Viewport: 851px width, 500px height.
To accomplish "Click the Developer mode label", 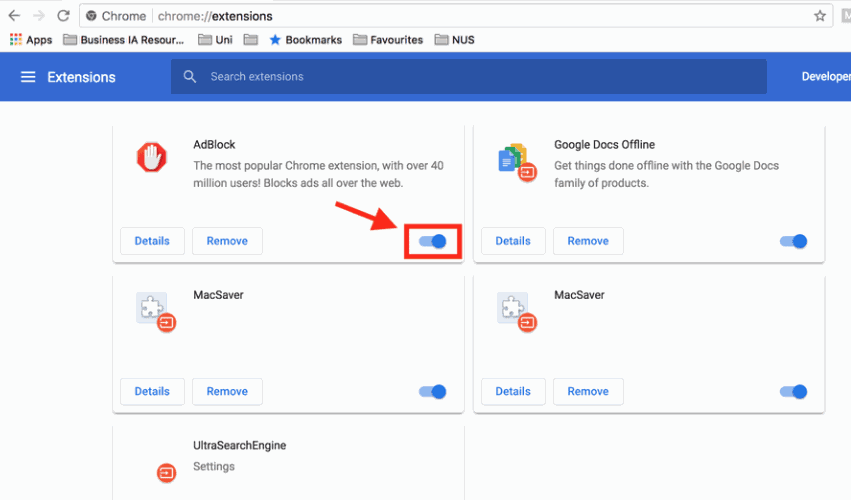I will coord(826,77).
